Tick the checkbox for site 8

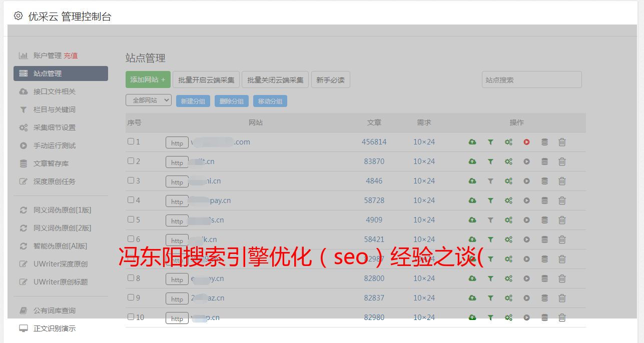click(131, 278)
